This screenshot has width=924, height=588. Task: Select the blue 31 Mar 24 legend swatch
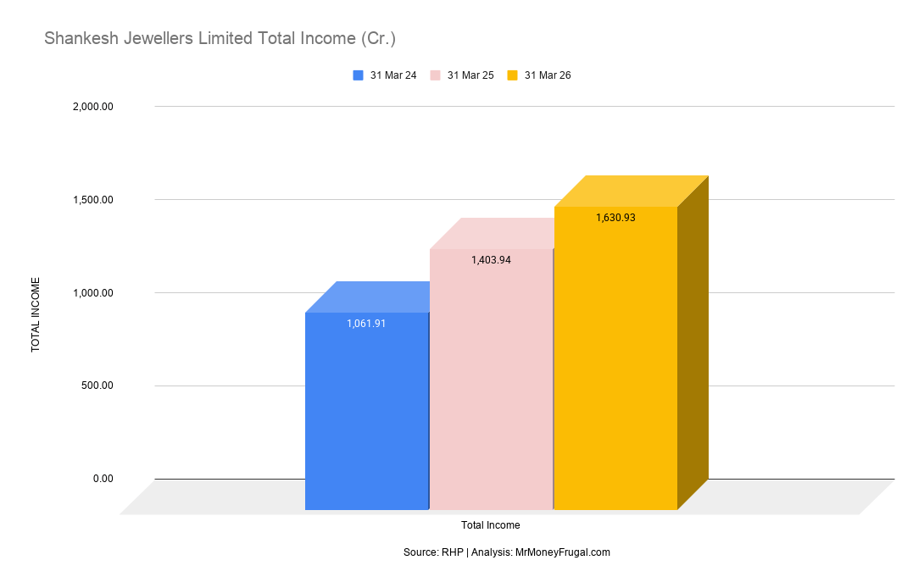(x=358, y=75)
